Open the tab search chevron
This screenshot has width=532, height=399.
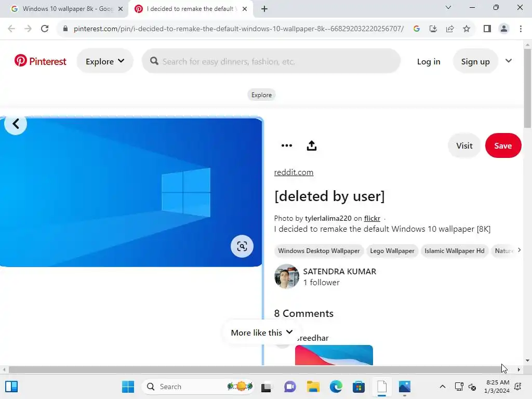point(448,7)
